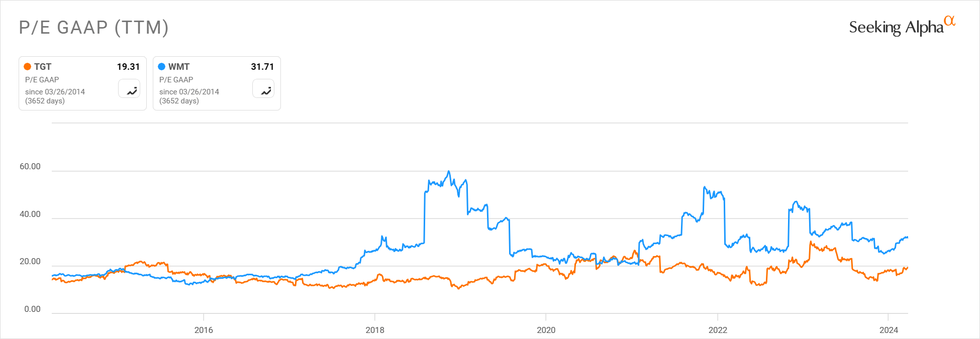Click the 2022 x-axis label
Viewport: 980px width, 339px height.
coord(718,330)
